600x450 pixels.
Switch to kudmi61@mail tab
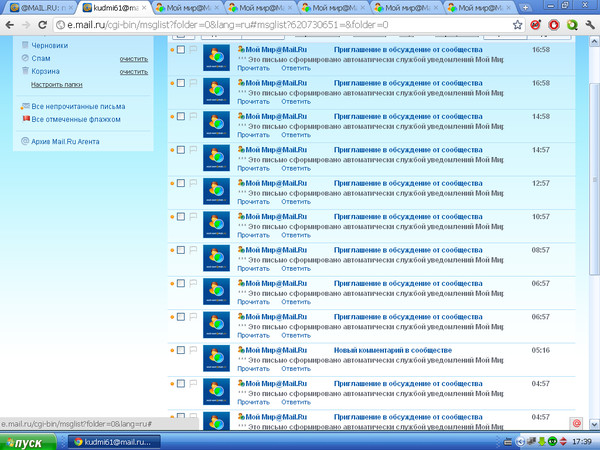115,8
